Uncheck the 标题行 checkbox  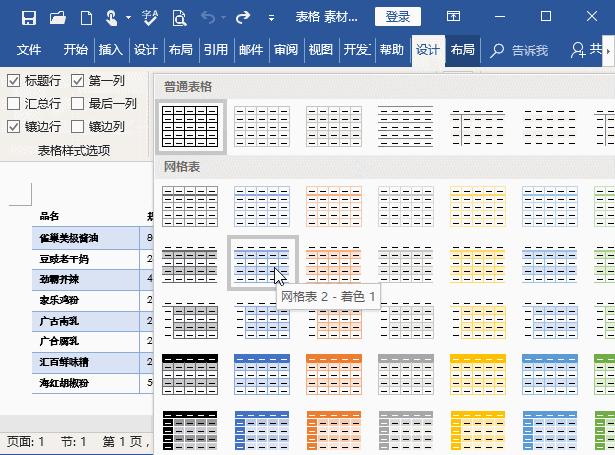pos(14,81)
